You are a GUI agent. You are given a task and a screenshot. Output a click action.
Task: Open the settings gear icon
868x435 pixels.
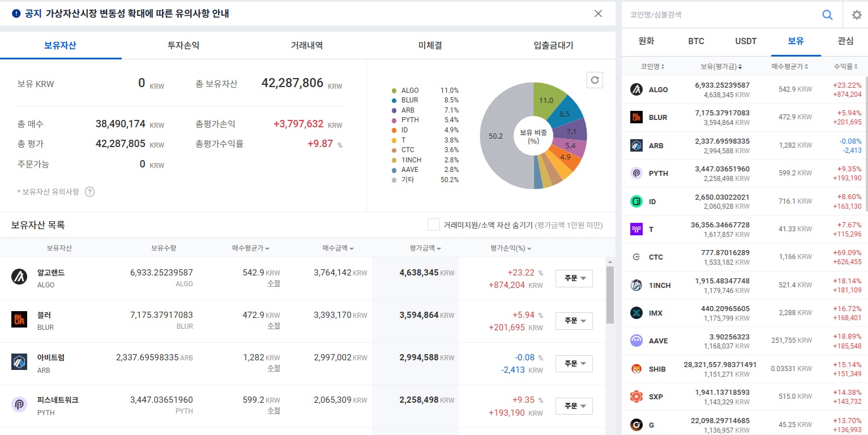pos(857,15)
